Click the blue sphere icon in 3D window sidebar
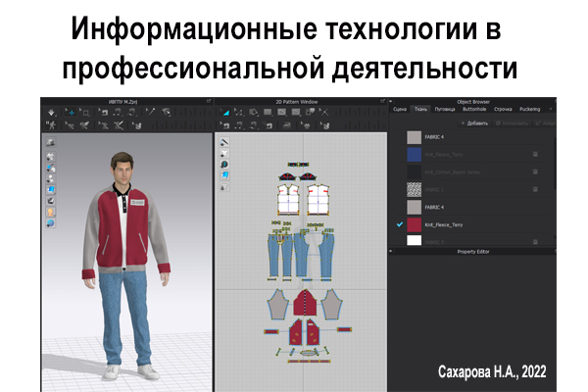 51,222
